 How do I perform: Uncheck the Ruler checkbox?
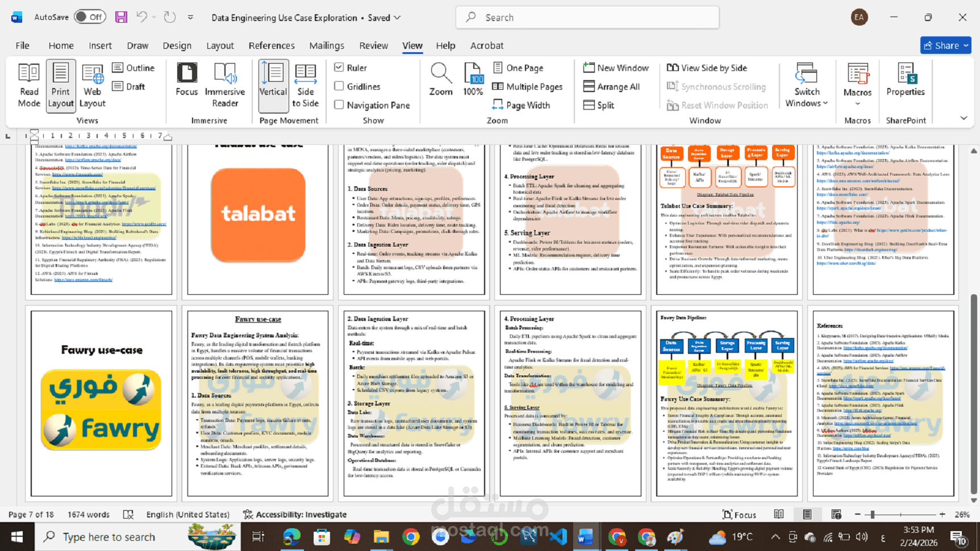click(x=339, y=68)
